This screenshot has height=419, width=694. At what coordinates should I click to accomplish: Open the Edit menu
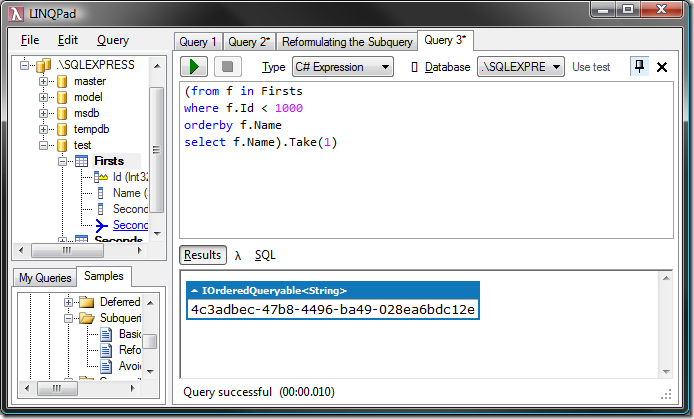[68, 40]
